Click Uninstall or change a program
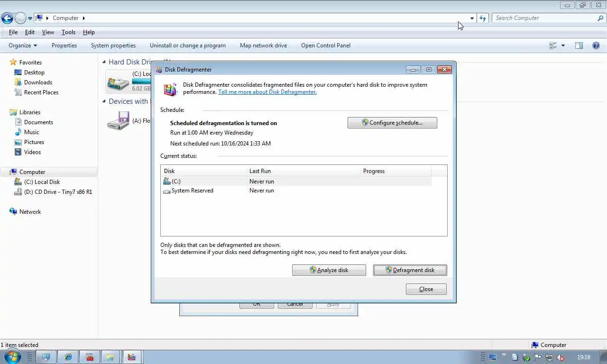The height and width of the screenshot is (364, 607). tap(188, 45)
